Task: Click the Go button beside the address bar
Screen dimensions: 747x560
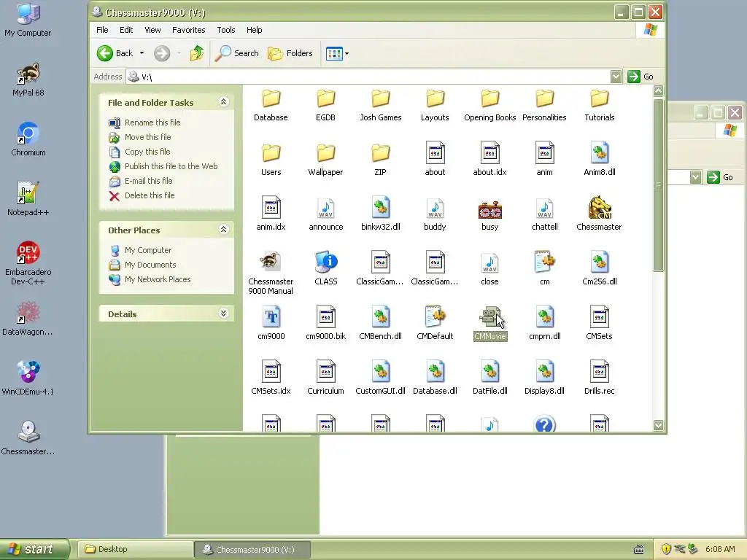Action: tap(640, 76)
